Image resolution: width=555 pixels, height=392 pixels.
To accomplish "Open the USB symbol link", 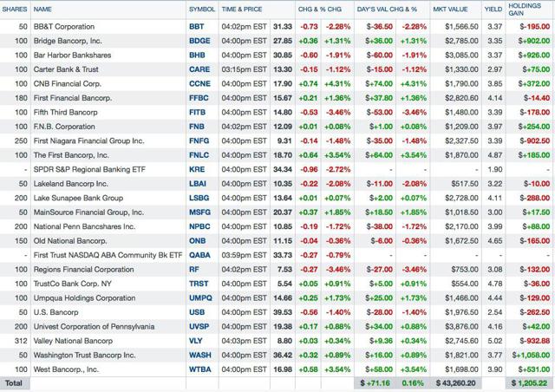I will tap(197, 312).
